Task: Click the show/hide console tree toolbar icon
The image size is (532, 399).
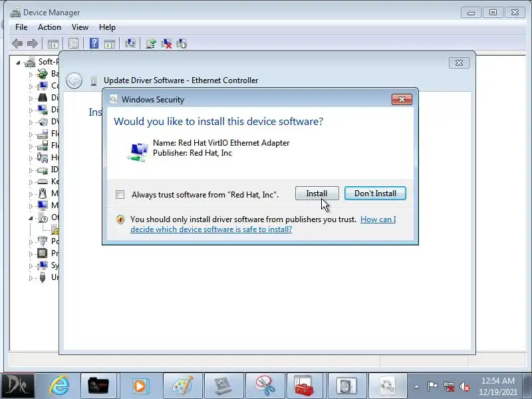Action: point(53,43)
